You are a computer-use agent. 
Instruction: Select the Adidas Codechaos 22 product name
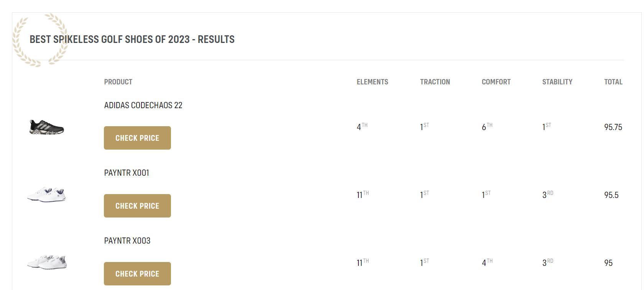[143, 105]
